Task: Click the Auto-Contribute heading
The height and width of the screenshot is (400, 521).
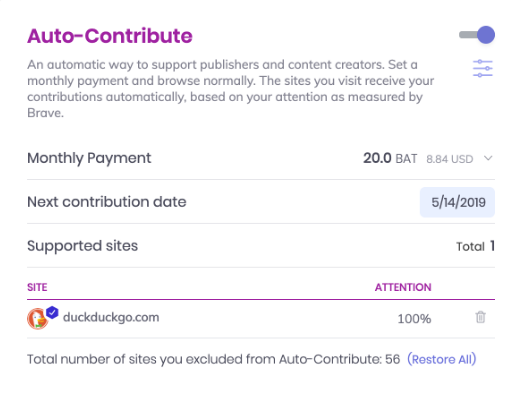Action: click(110, 36)
